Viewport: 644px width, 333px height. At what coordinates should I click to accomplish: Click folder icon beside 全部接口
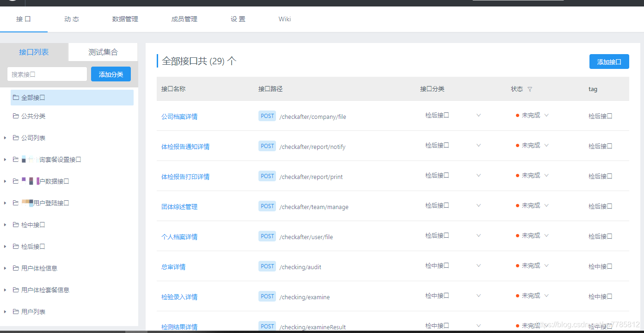(x=16, y=98)
